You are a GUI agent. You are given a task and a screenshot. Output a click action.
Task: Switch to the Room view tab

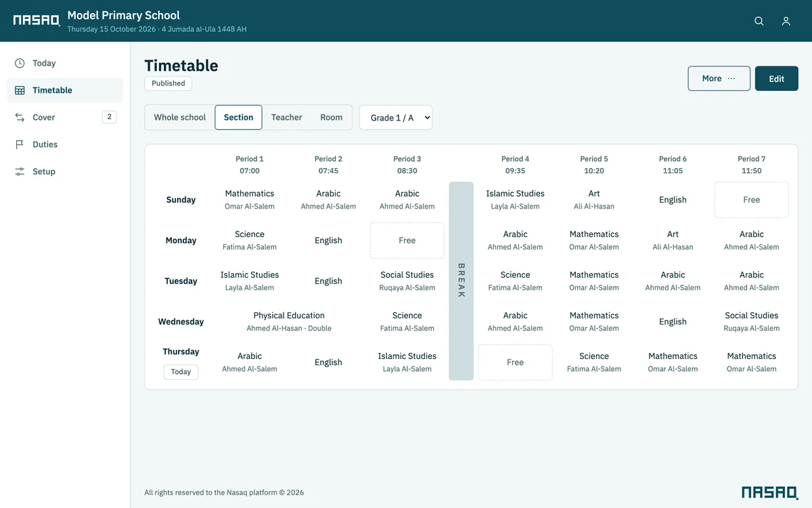(332, 117)
